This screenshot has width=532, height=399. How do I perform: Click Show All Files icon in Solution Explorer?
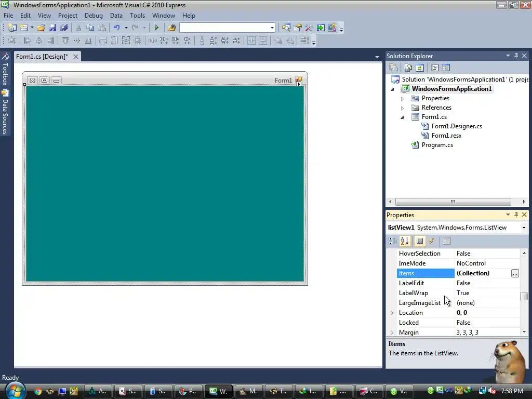coord(408,68)
